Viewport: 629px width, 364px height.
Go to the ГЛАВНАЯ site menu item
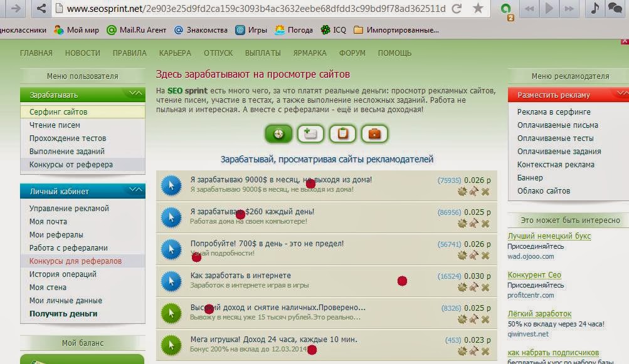36,53
